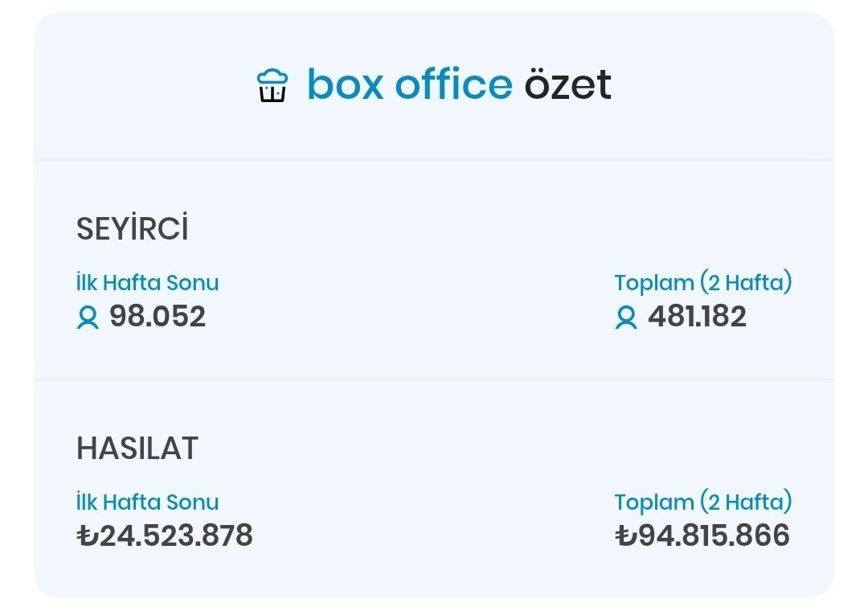Image resolution: width=868 pixels, height=615 pixels.
Task: Select the total audience figure 481.182
Action: (697, 317)
